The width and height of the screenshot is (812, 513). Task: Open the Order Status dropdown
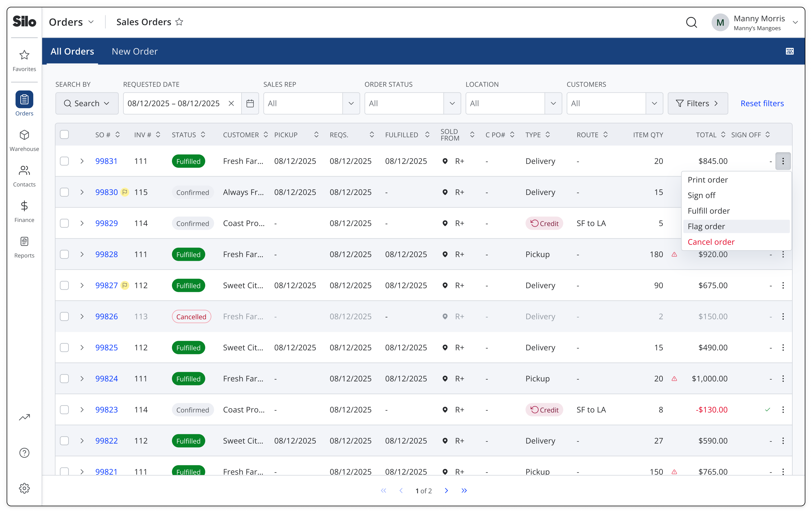(412, 103)
